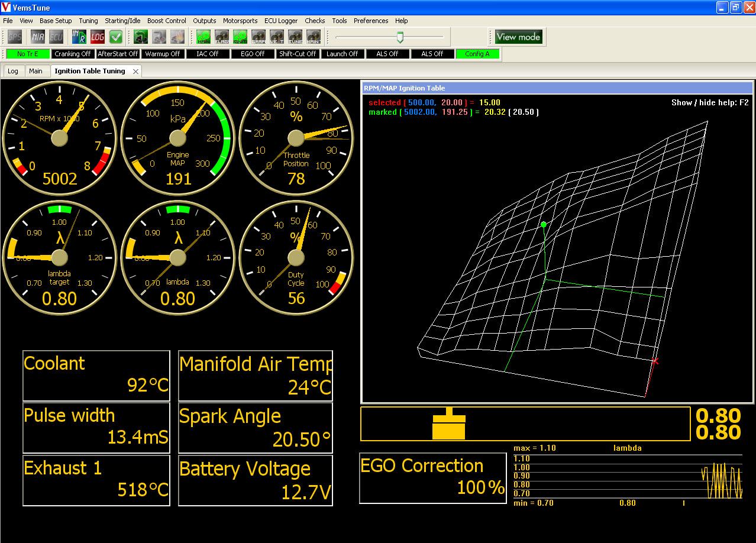Image resolution: width=756 pixels, height=543 pixels.
Task: Open the GRAPH gauge group icon
Action: pyautogui.click(x=259, y=37)
